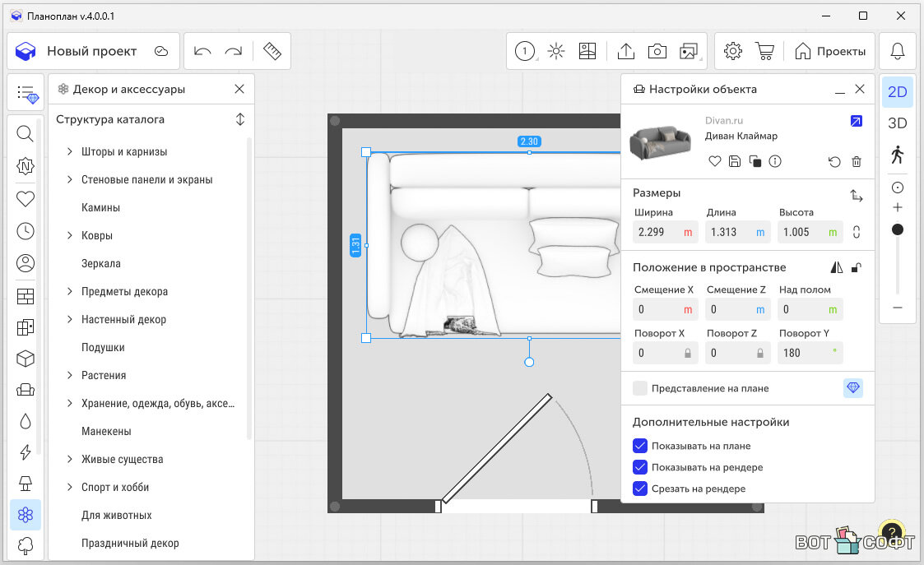Delete the sofa with the trash icon
This screenshot has width=924, height=565.
857,162
